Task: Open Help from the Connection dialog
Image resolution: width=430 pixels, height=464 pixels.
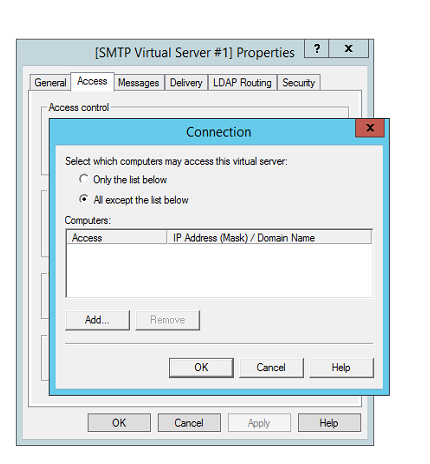Action: [341, 368]
